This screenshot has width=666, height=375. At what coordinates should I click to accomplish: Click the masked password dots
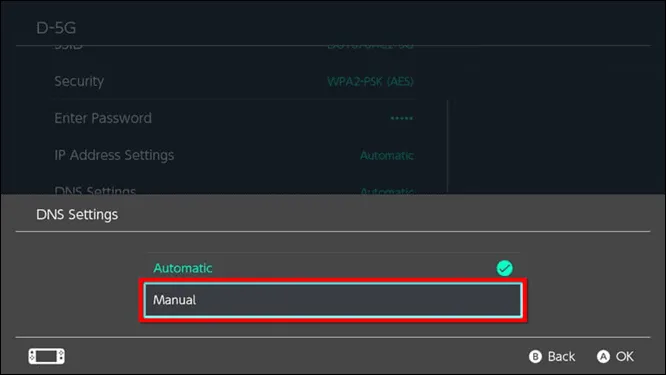coord(401,118)
